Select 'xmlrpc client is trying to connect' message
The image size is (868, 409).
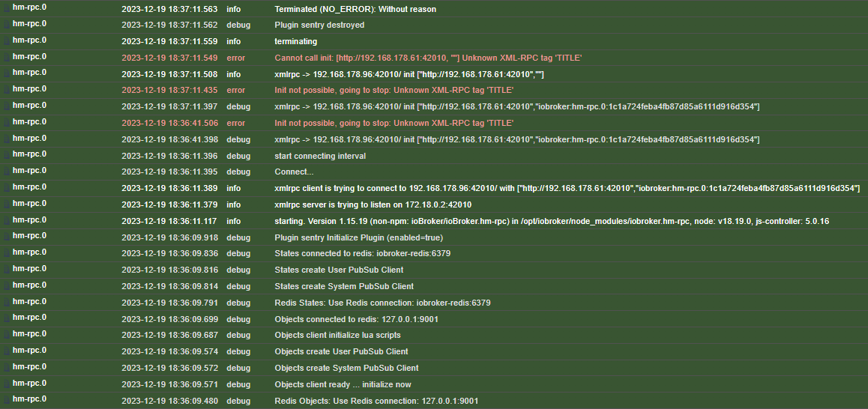click(x=567, y=189)
